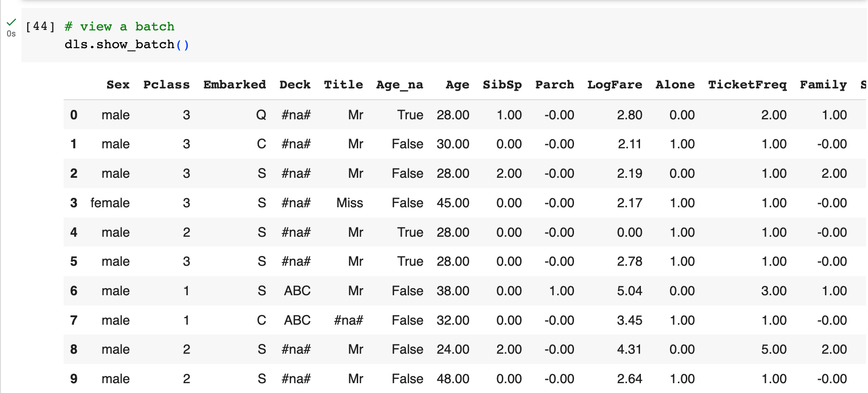Screen dimensions: 868x393
Task: Click row index 7 in the table
Action: (74, 320)
